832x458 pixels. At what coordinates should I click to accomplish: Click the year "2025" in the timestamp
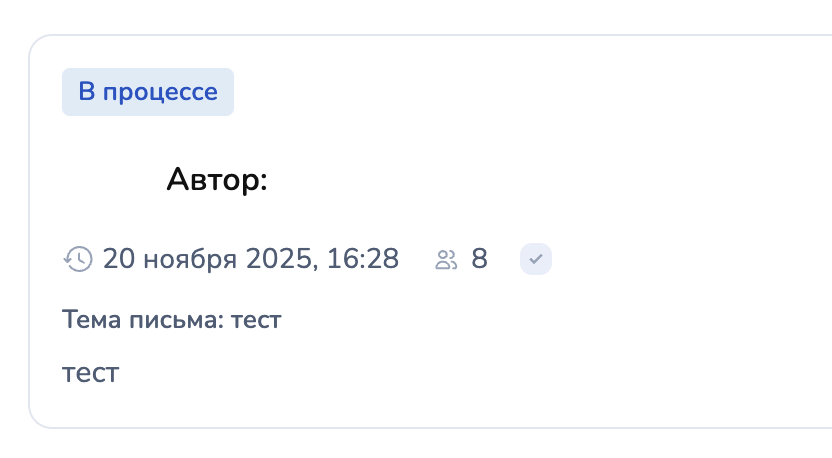278,260
